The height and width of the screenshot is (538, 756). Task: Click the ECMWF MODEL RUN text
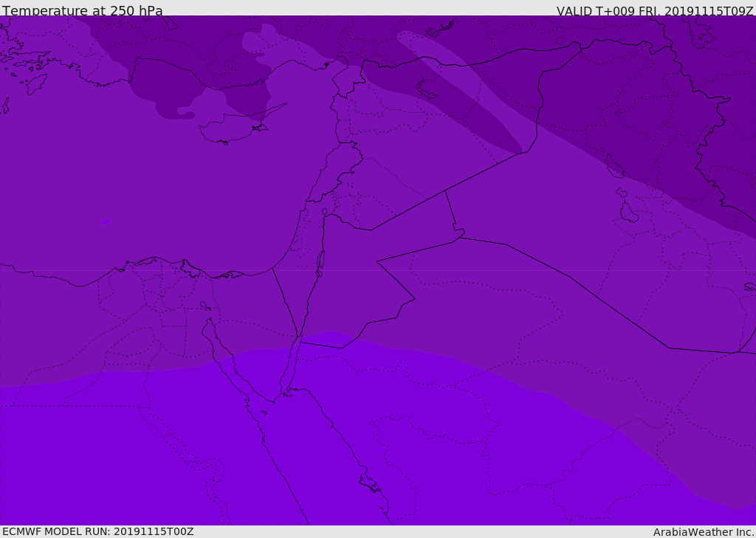pyautogui.click(x=98, y=531)
